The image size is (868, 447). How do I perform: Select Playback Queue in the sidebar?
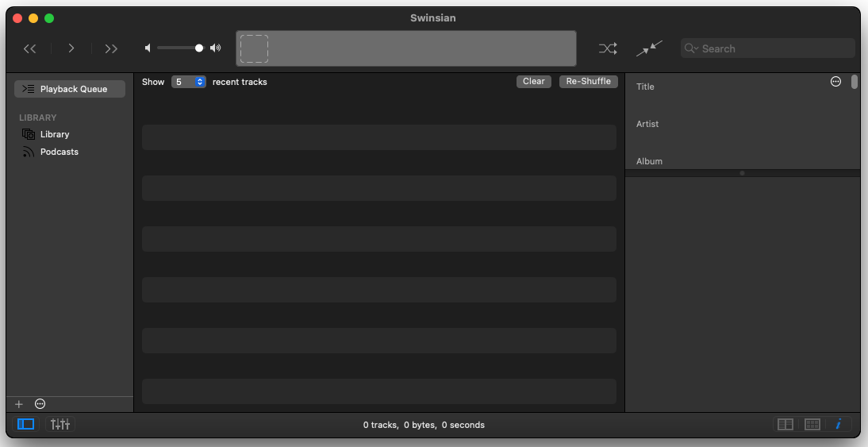pos(70,89)
